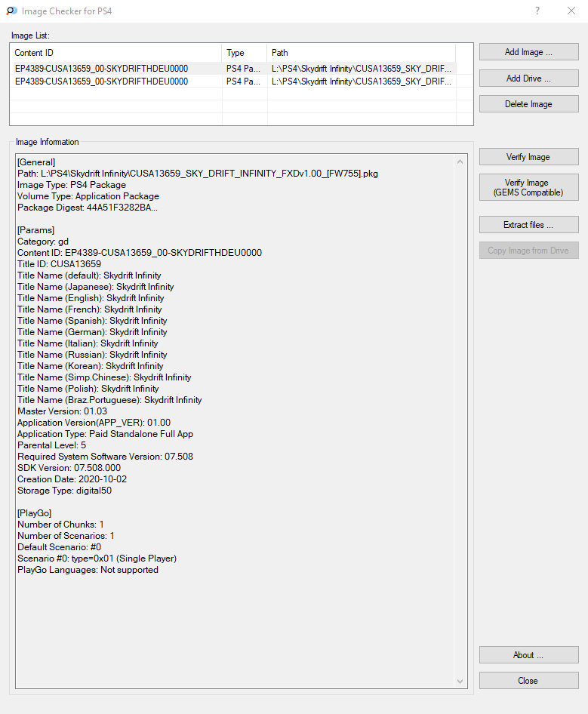Click the Master Version: 01.03 line

point(63,411)
